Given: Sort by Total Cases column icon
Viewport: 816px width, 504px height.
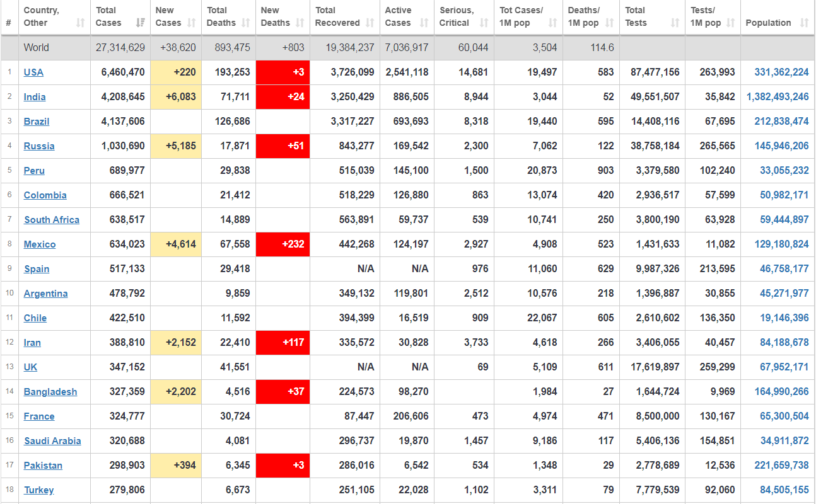Looking at the screenshot, I should 141,23.
